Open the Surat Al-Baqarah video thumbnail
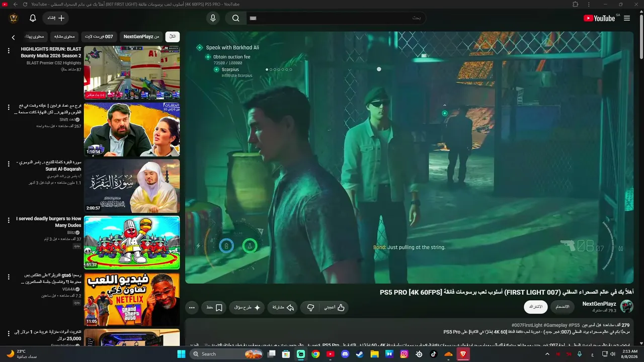Screen dimensions: 644x362 [x=132, y=187]
